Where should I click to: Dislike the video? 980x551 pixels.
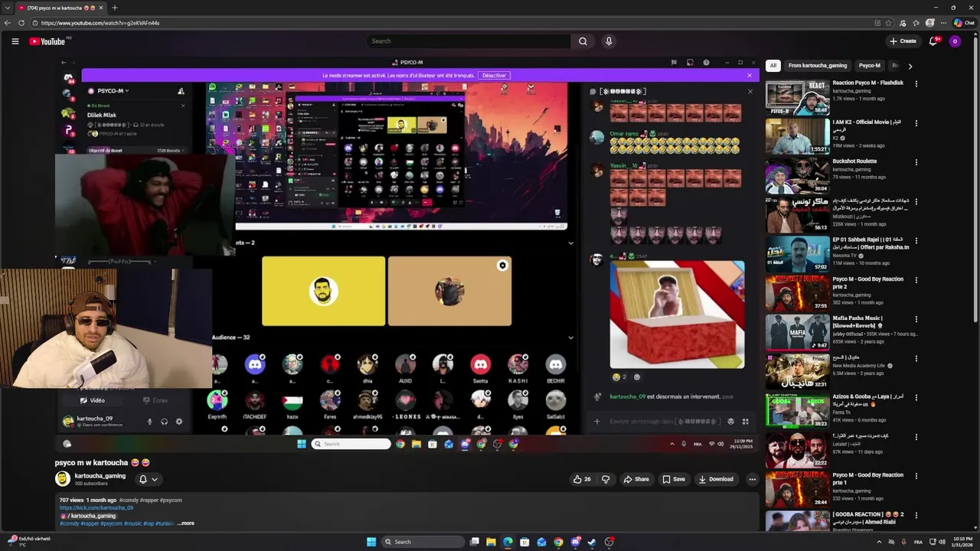[606, 479]
